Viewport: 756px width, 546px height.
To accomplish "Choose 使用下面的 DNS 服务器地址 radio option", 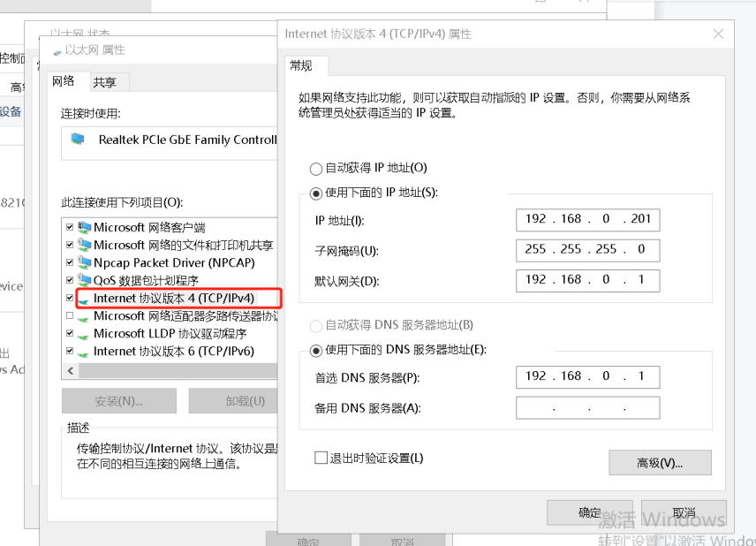I will coord(316,350).
